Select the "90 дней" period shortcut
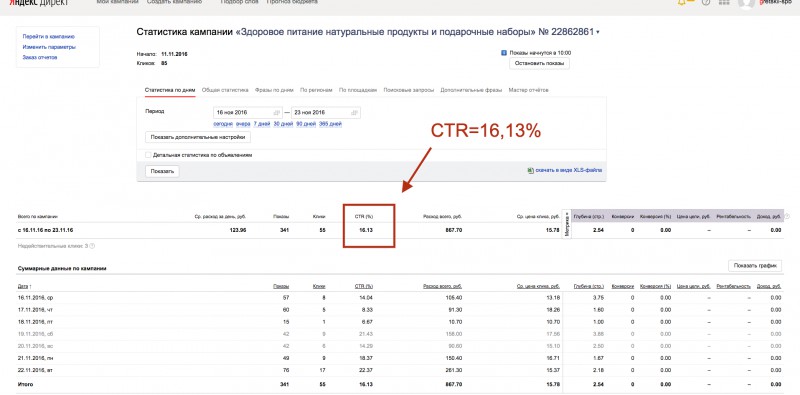This screenshot has width=800, height=395. pyautogui.click(x=306, y=124)
